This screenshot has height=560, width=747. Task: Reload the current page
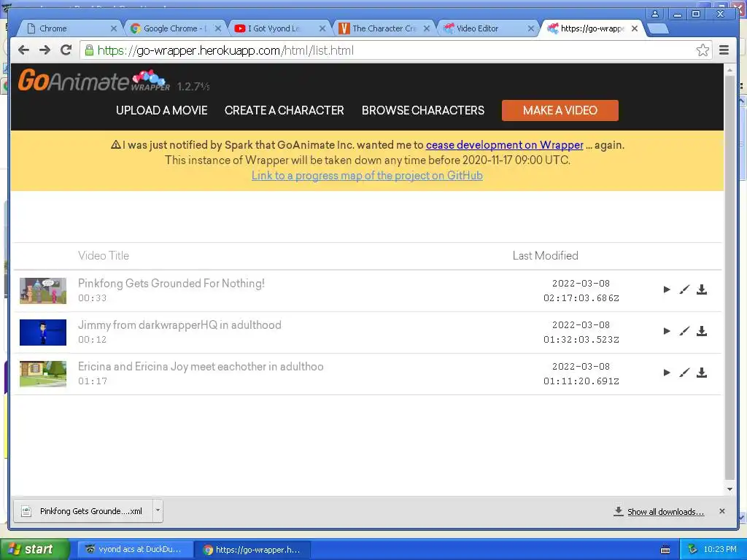66,50
